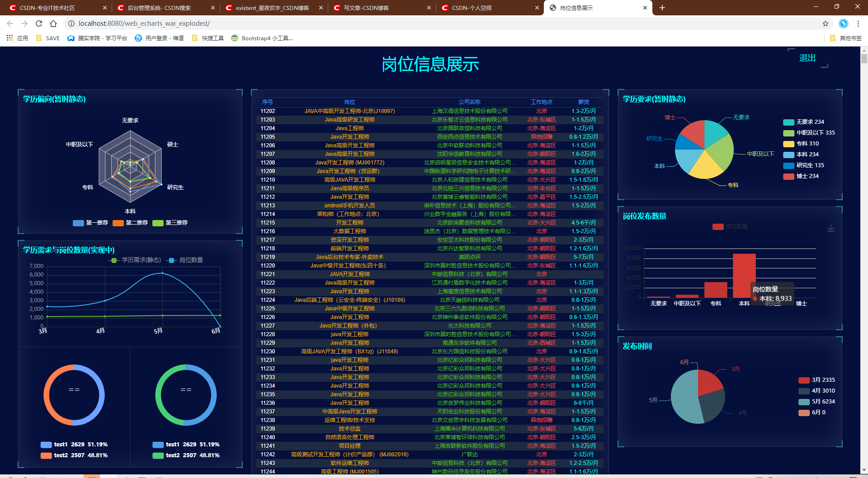The width and height of the screenshot is (868, 478).
Task: Open the 应用 apps shortcut in bookmarks bar
Action: point(17,38)
